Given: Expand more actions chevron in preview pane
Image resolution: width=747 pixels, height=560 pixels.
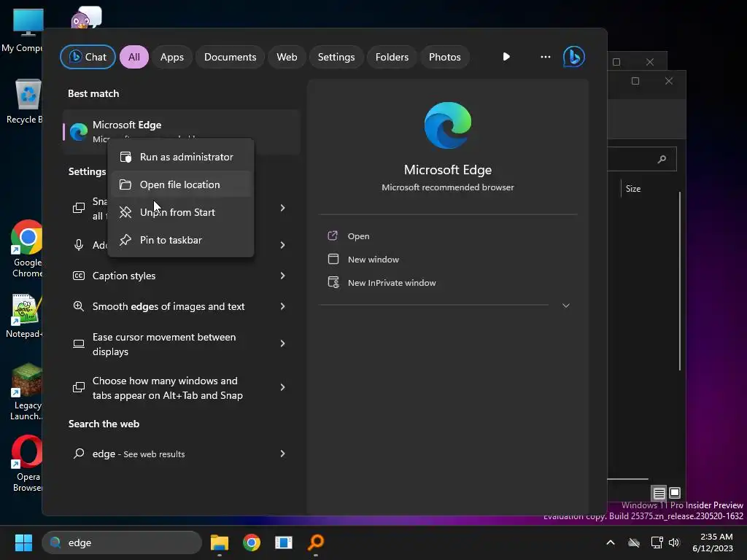Looking at the screenshot, I should coord(566,306).
